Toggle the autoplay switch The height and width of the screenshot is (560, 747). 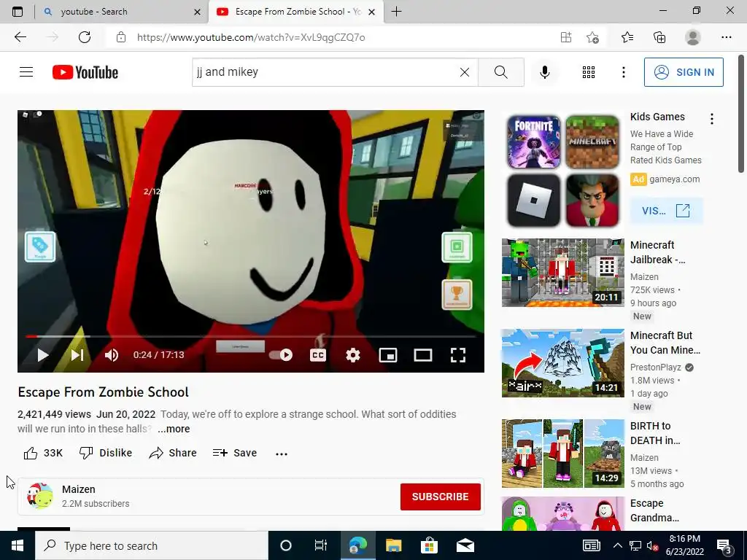click(x=281, y=355)
